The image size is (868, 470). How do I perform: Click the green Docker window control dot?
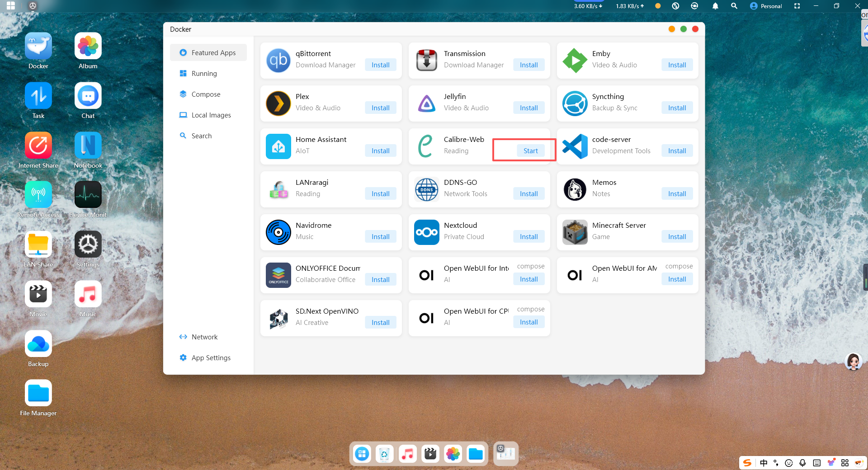pos(684,29)
